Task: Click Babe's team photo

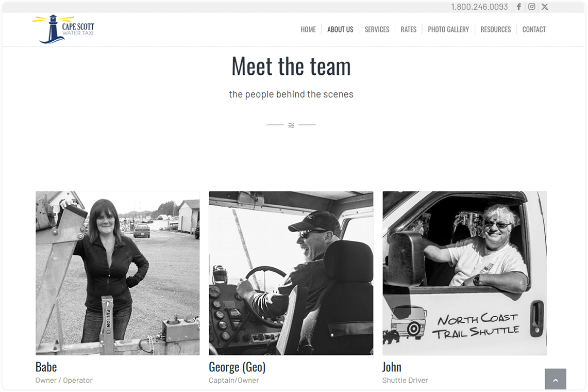Action: 117,273
